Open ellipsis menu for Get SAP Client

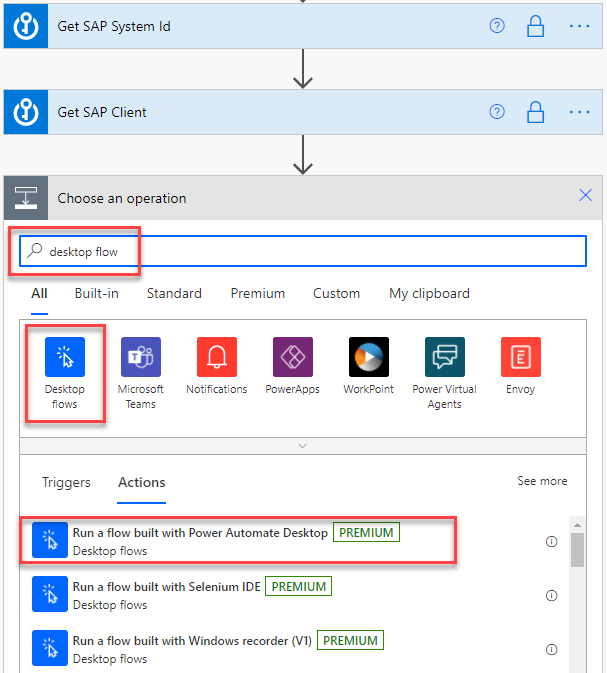coord(579,112)
